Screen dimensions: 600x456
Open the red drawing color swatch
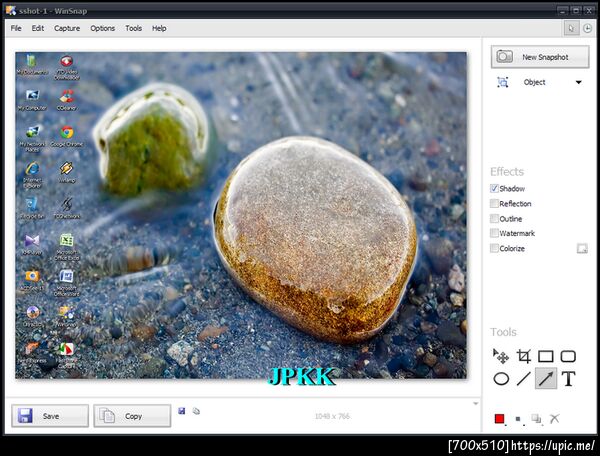pos(499,419)
